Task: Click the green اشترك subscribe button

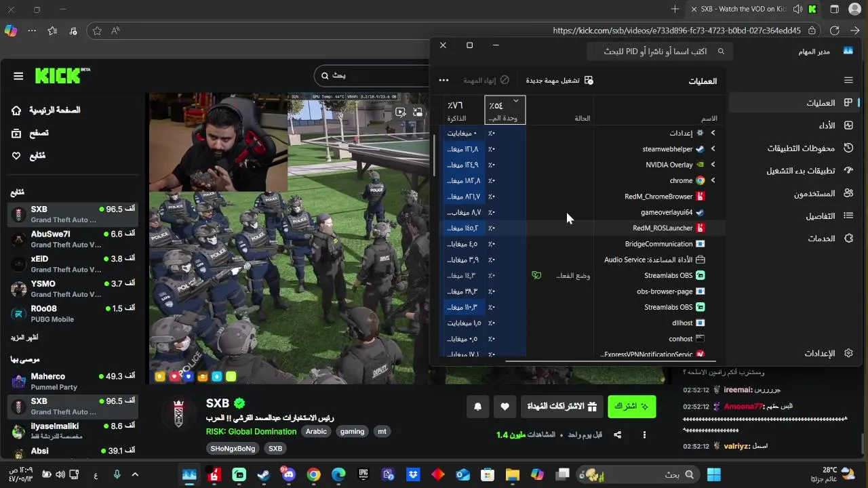Action: (632, 407)
